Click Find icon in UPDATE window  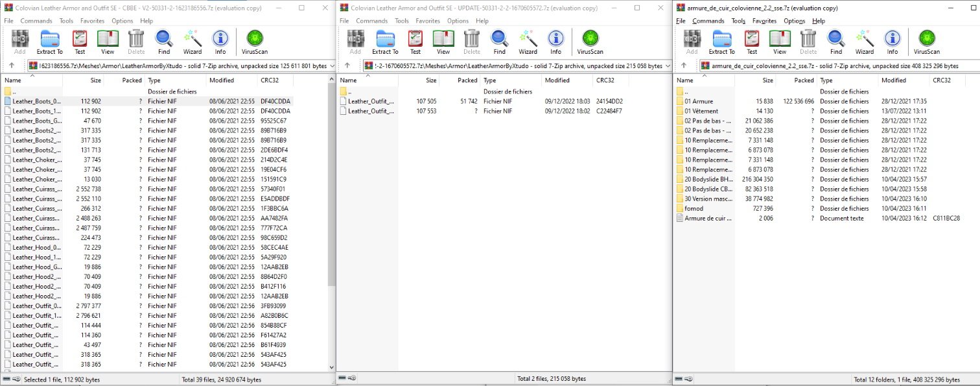(x=500, y=42)
